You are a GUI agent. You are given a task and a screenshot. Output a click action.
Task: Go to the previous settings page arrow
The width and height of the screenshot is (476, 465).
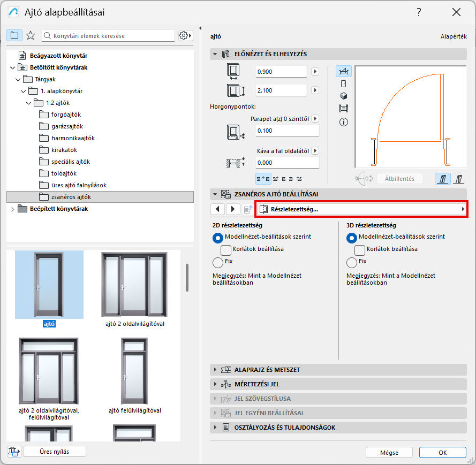pyautogui.click(x=217, y=209)
